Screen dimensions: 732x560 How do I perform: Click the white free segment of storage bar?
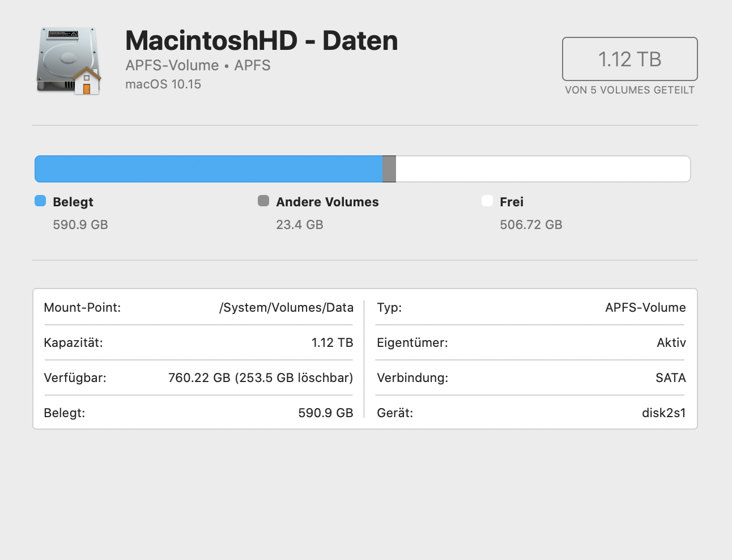point(543,169)
